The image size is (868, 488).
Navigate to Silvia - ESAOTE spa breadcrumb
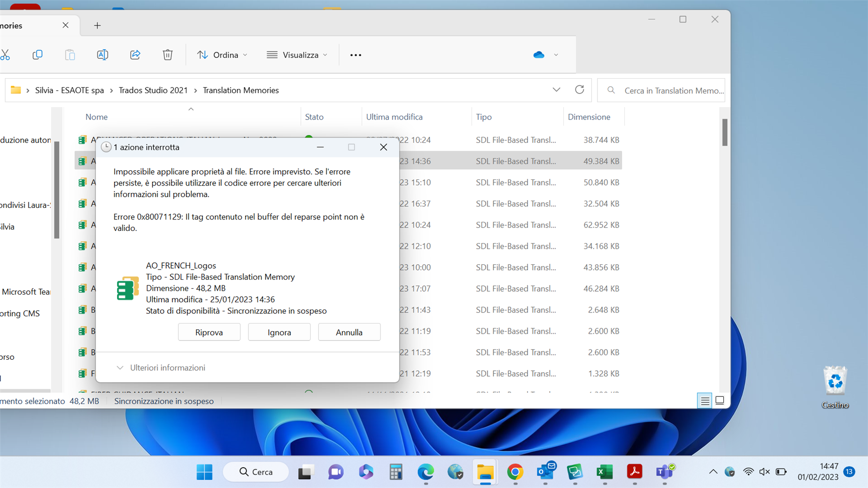69,90
